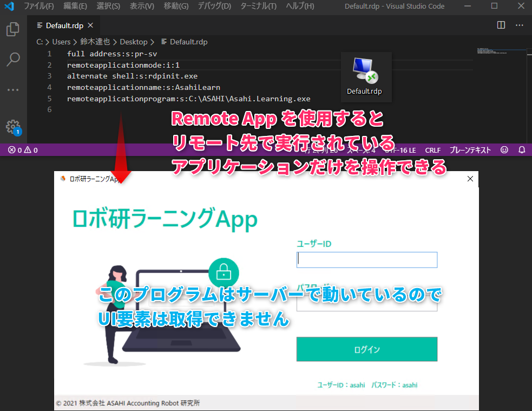Open the 移動(G) menu
The image size is (532, 411).
(x=176, y=6)
